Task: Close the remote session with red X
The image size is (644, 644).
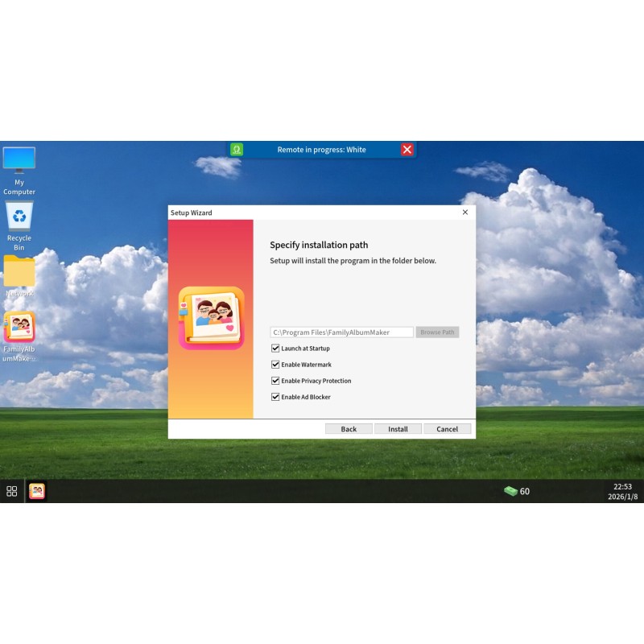Action: pyautogui.click(x=407, y=150)
